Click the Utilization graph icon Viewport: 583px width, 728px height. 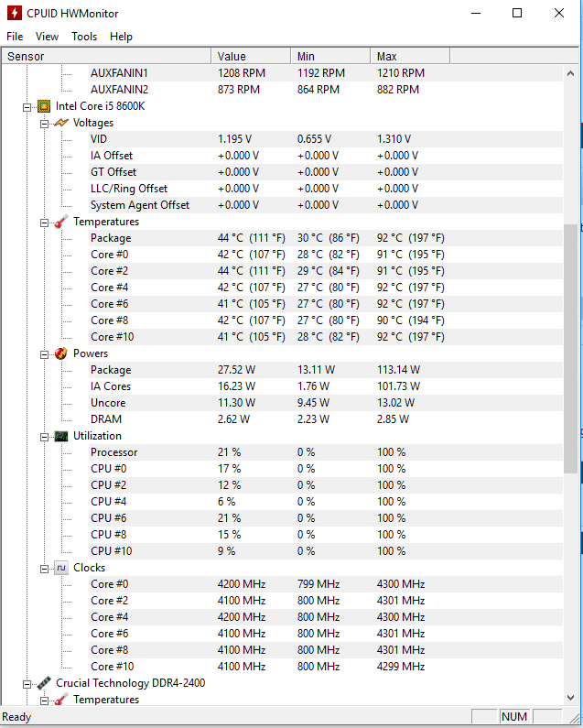[61, 437]
